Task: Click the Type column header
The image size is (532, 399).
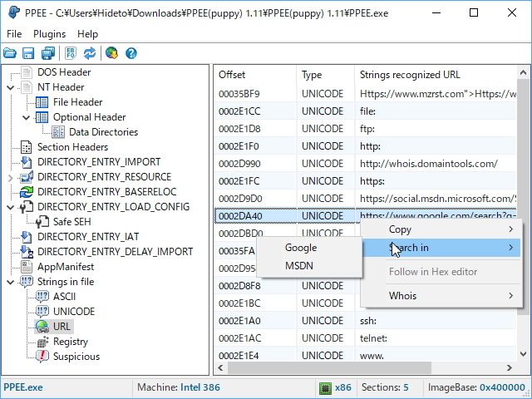Action: point(325,75)
